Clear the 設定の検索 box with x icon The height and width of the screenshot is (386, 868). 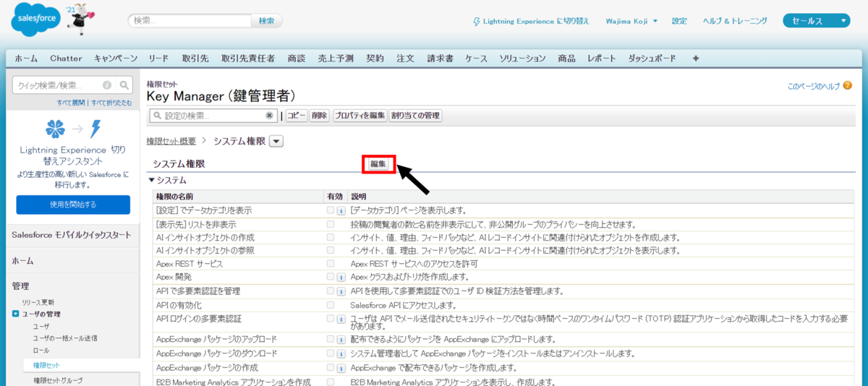(x=269, y=115)
